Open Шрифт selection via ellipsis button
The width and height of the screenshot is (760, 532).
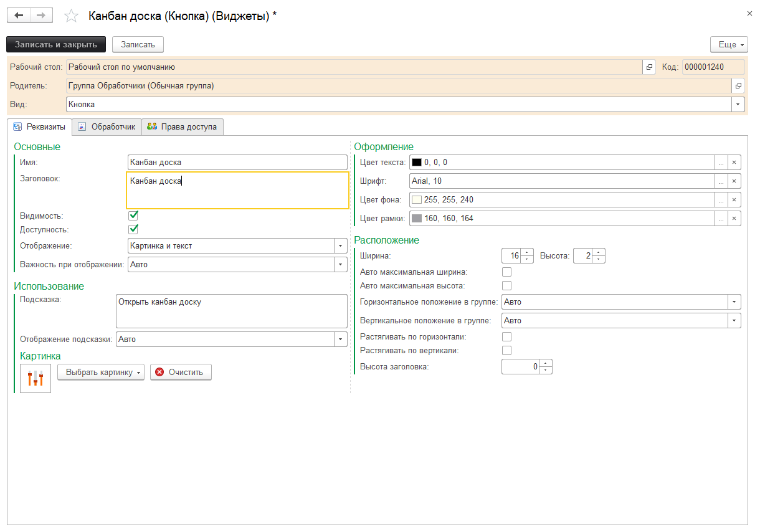pos(721,181)
